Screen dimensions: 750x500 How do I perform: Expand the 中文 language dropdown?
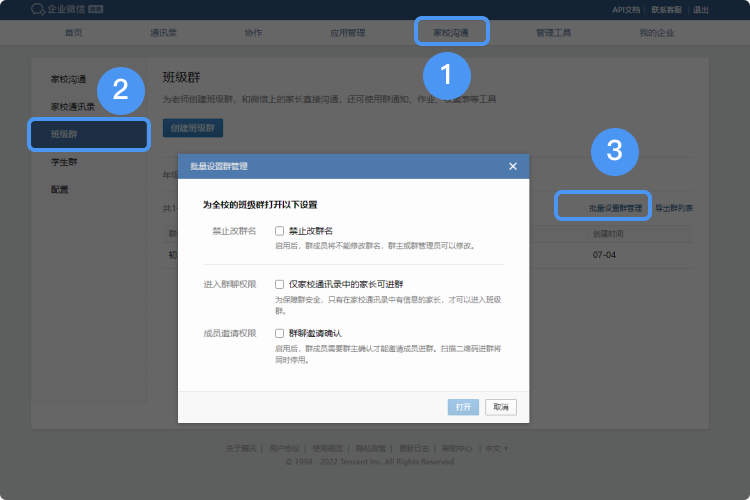[x=496, y=448]
